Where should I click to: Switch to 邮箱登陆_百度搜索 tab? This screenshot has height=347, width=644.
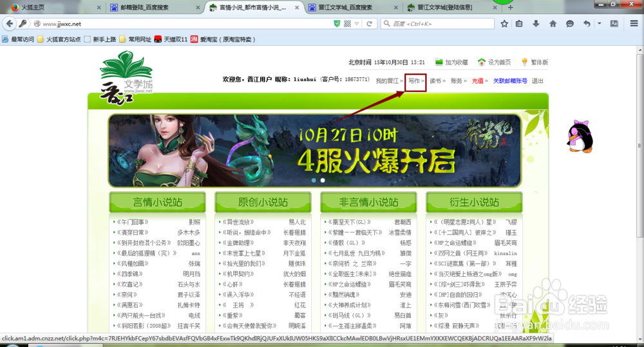(x=154, y=7)
